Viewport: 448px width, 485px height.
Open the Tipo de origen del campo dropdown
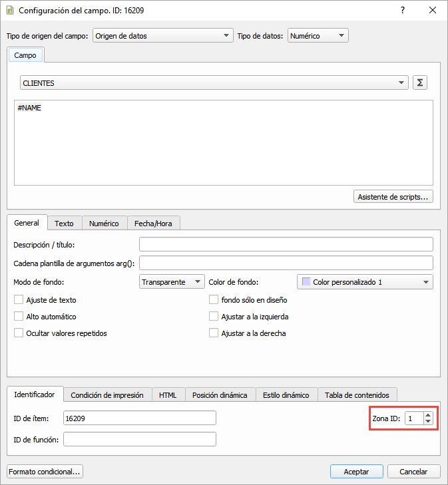[162, 36]
